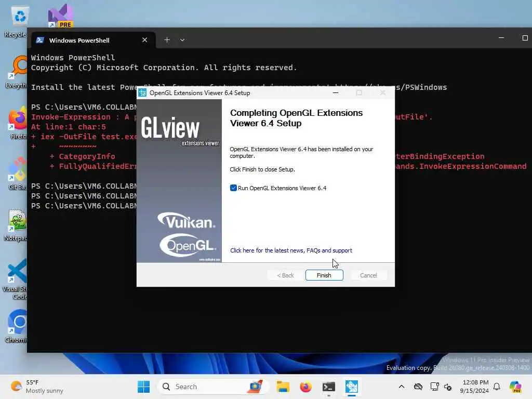
Task: Minimize the PowerShell terminal window
Action: point(501,37)
